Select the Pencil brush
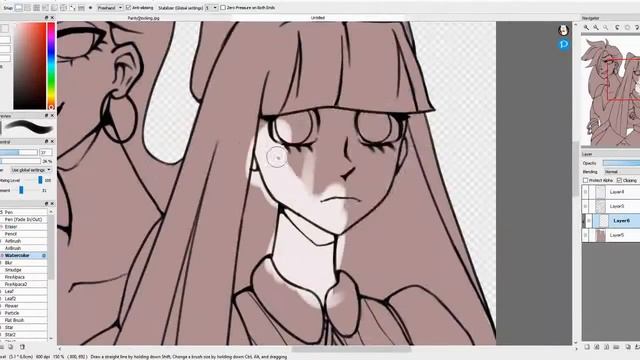The height and width of the screenshot is (360, 640). pyautogui.click(x=24, y=234)
